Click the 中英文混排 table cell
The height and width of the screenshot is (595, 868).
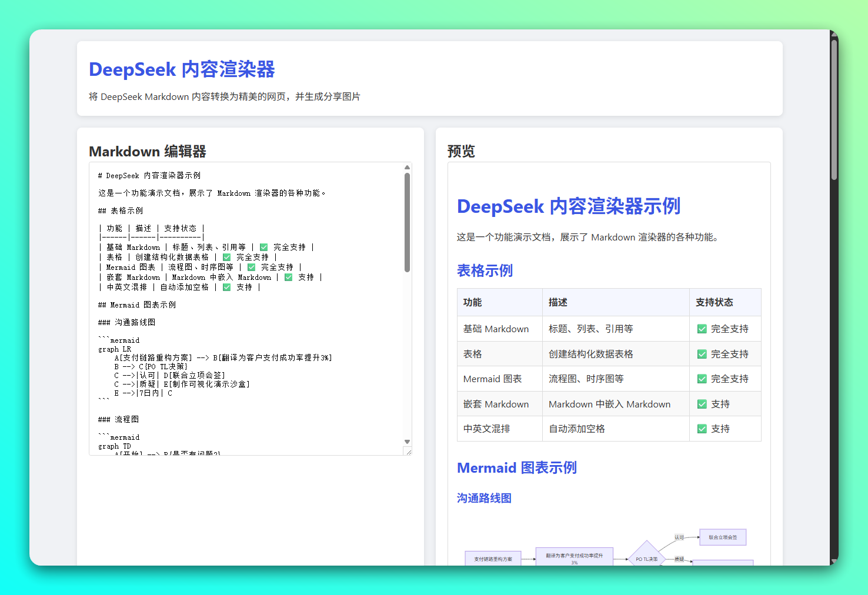pos(500,429)
